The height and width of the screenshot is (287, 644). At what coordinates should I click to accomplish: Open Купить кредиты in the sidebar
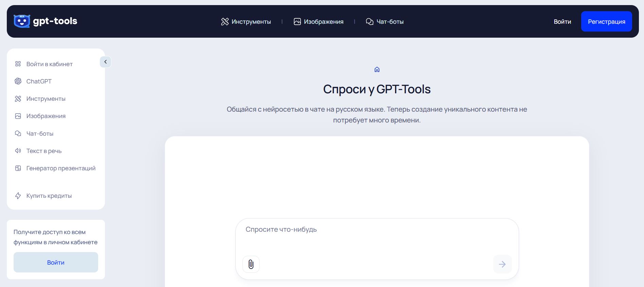click(49, 196)
